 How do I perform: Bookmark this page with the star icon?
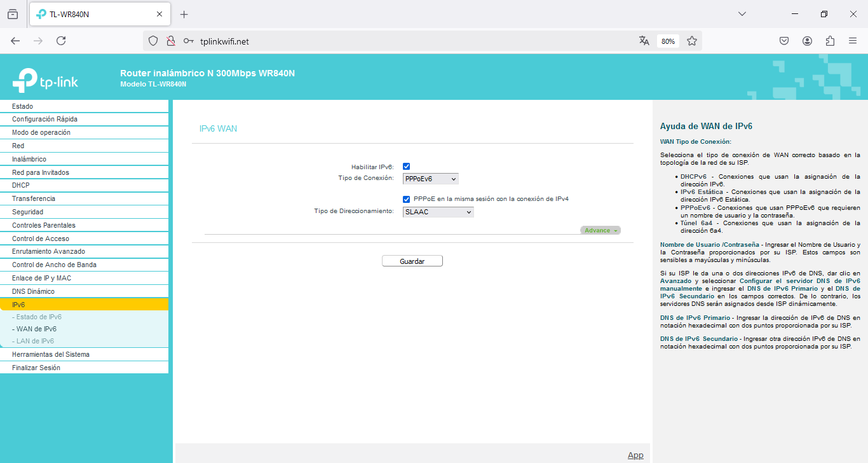(x=692, y=41)
